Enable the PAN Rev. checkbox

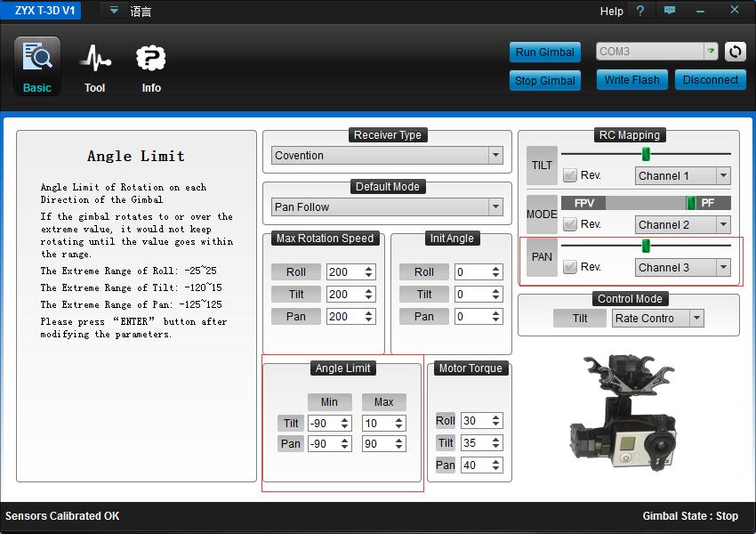coord(570,267)
